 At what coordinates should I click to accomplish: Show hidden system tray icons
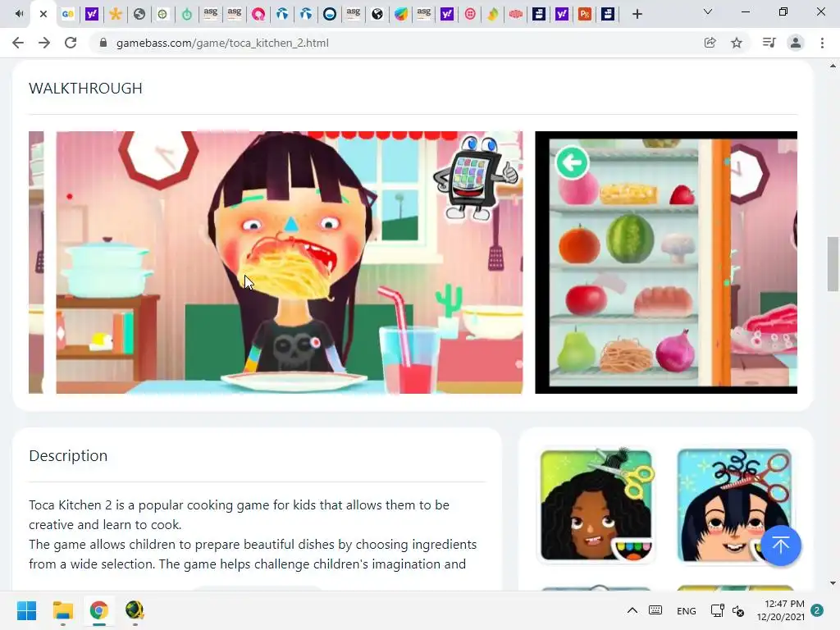[632, 610]
